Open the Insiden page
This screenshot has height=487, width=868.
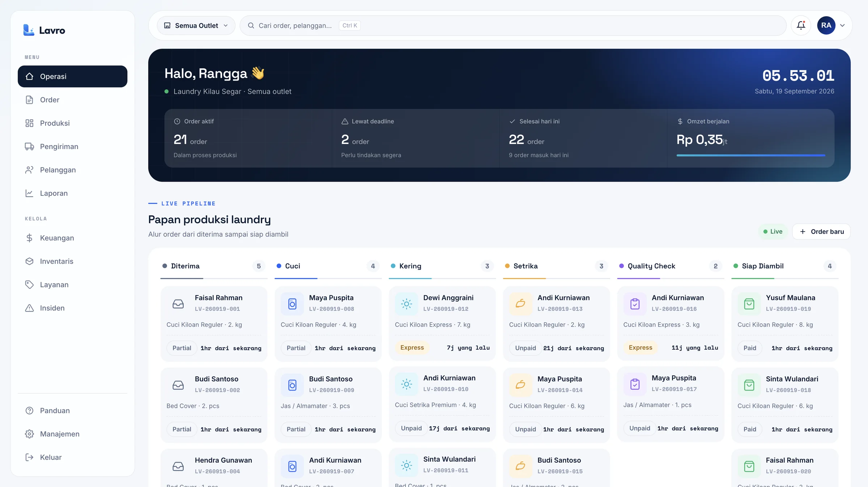(72, 308)
